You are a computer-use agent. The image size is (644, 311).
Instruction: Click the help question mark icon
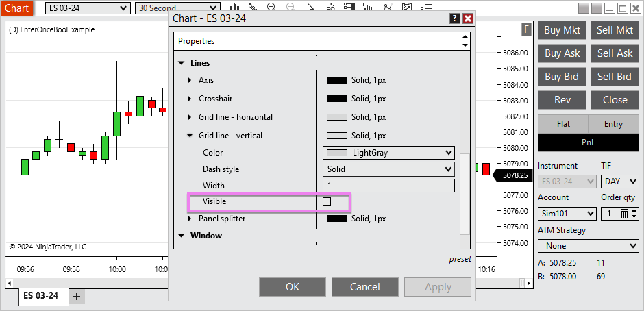(454, 18)
